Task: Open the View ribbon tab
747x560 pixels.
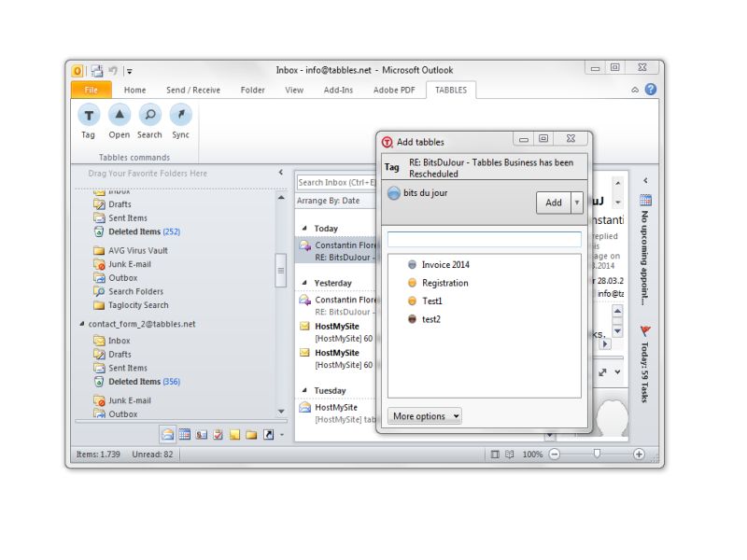Action: click(294, 90)
